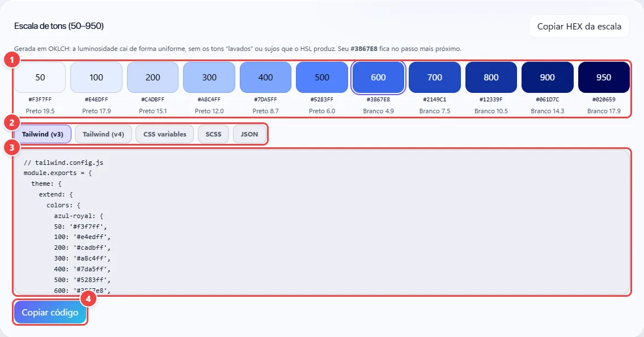This screenshot has width=644, height=337.
Task: Click hex label #F3F7FF
Action: (x=40, y=99)
